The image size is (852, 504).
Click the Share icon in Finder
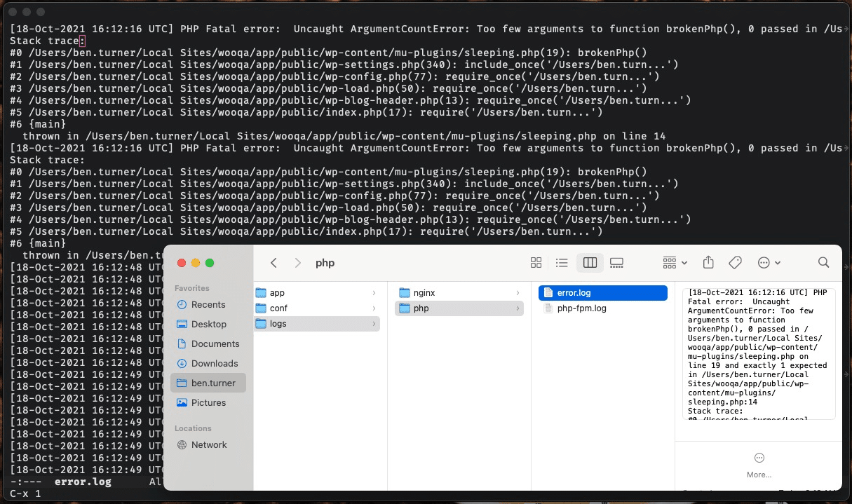[x=708, y=262]
